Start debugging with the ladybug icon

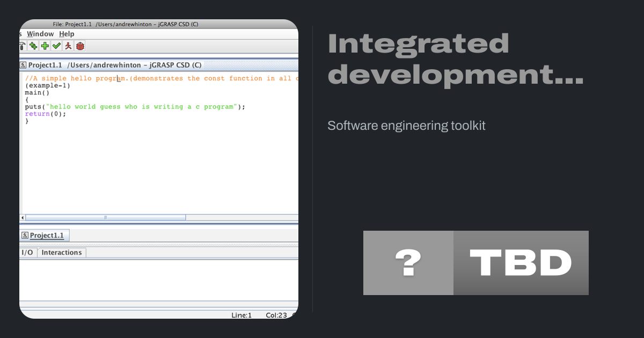coord(80,46)
